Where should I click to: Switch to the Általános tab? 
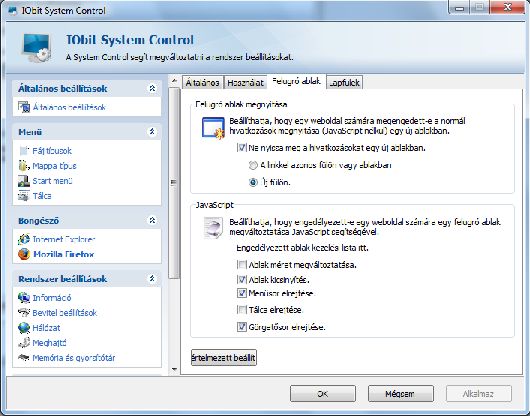point(202,82)
